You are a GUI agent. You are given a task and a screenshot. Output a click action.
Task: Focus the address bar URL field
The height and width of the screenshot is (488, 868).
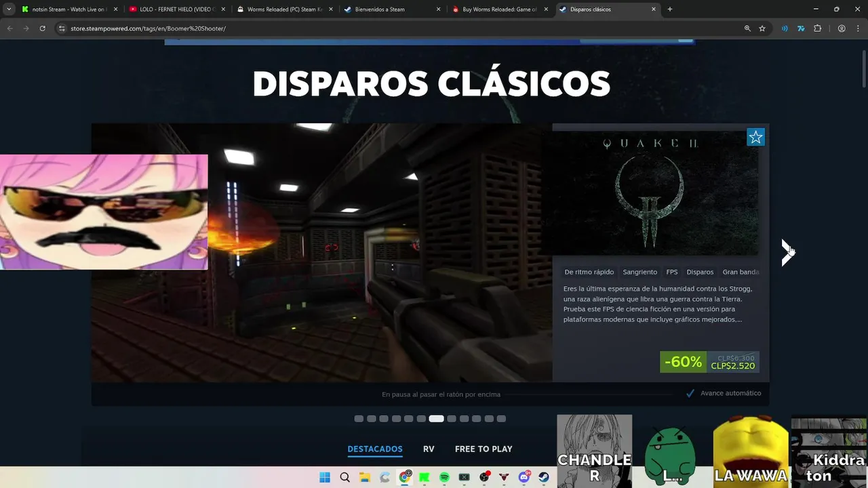[400, 28]
